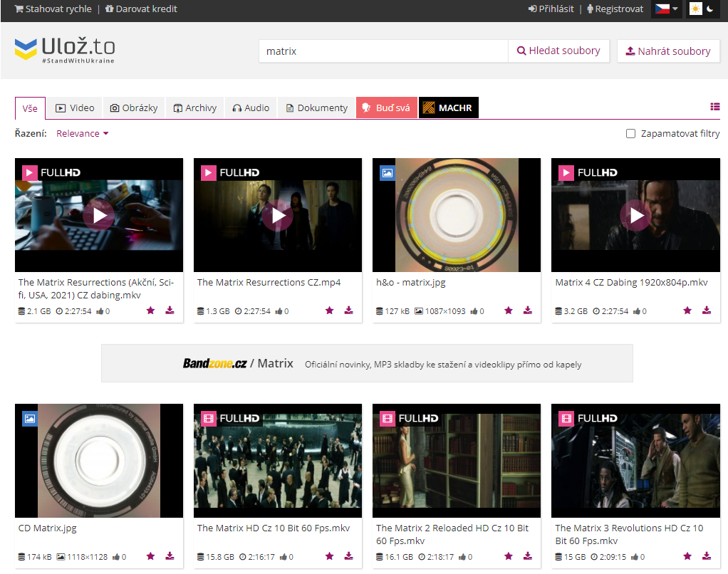Click the matrix search input field
Screen dimensions: 728x574
(x=383, y=51)
